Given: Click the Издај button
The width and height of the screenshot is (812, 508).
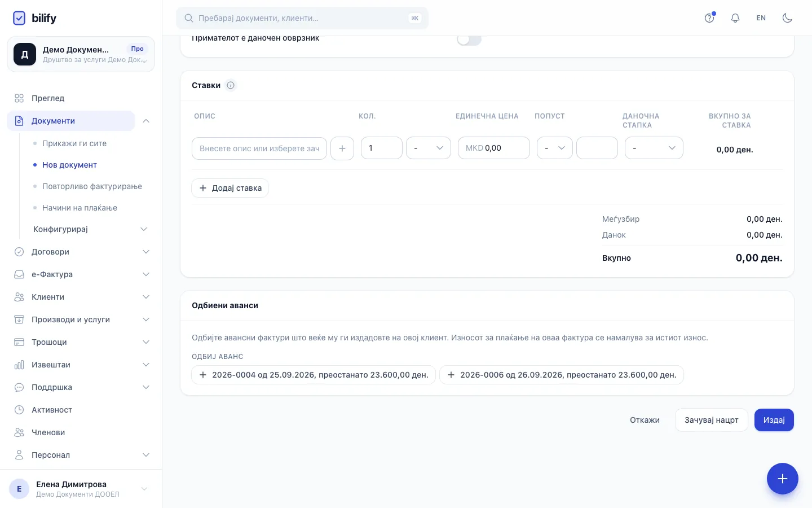Looking at the screenshot, I should pyautogui.click(x=774, y=420).
